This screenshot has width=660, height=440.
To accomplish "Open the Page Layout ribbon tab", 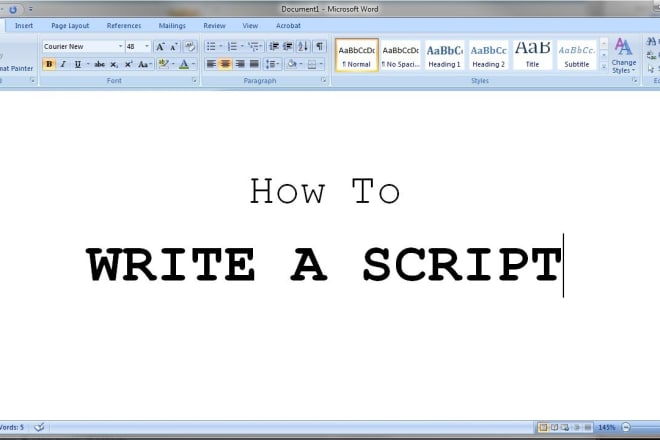I will 71,25.
